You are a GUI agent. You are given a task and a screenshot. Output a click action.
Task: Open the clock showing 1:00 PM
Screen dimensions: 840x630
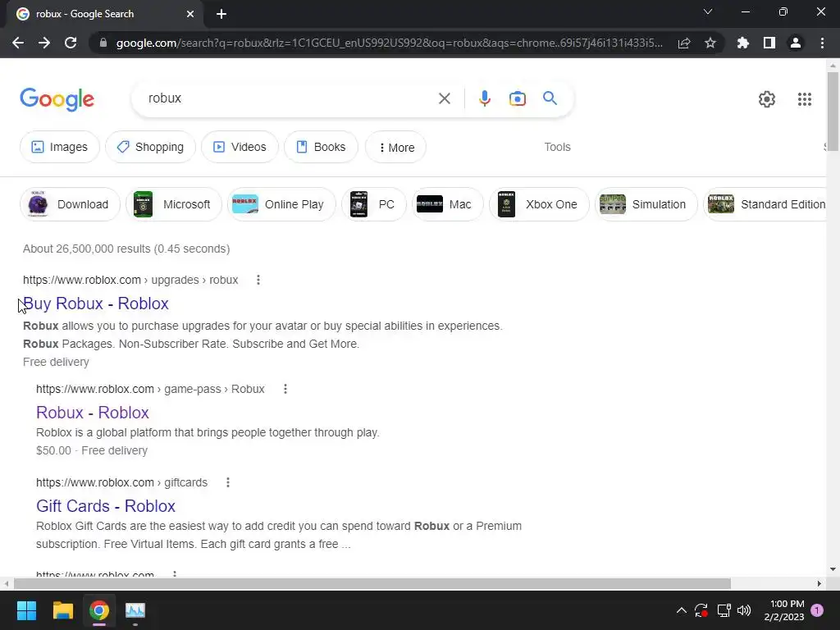pyautogui.click(x=784, y=610)
